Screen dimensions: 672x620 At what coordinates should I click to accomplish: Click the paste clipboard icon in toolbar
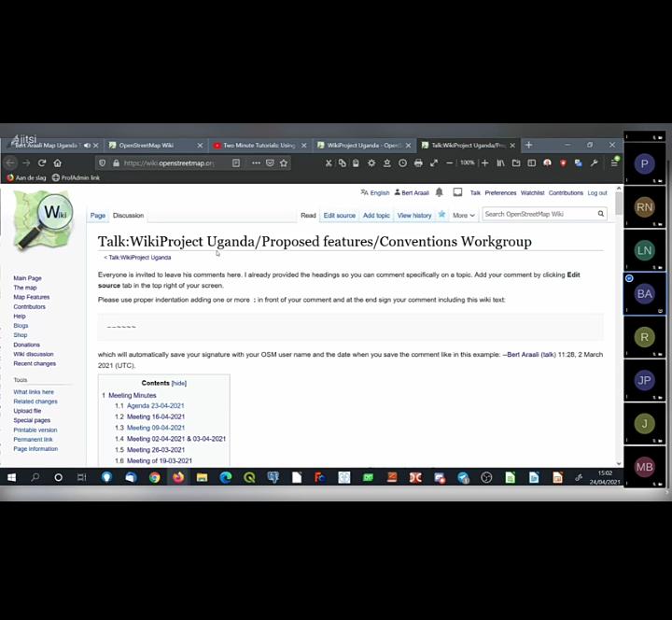(x=356, y=162)
